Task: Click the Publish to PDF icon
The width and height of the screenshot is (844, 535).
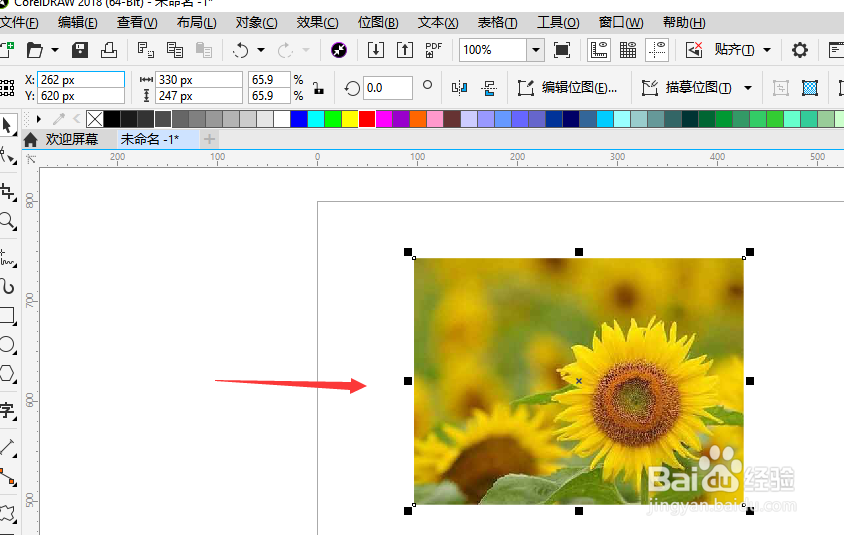Action: (x=433, y=50)
